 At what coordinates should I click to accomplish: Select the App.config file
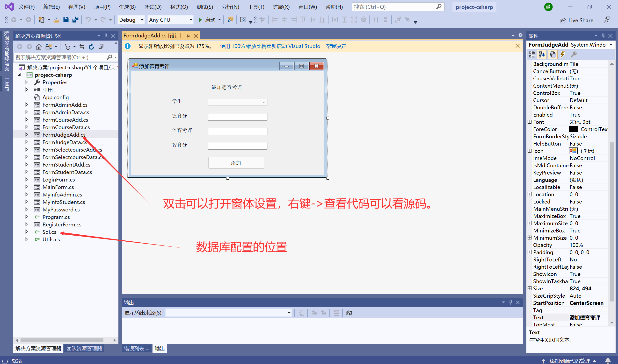click(x=56, y=97)
